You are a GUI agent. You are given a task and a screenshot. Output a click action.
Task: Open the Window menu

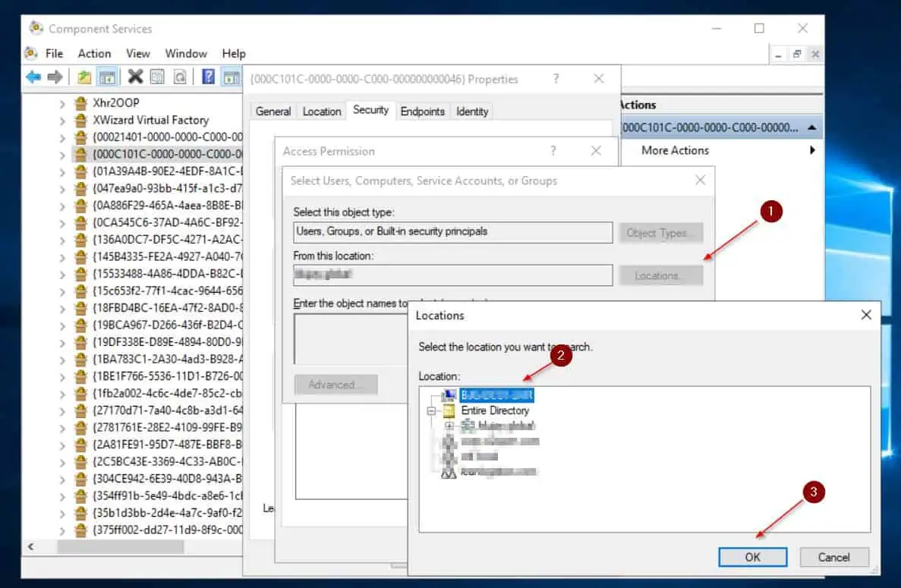tap(186, 53)
